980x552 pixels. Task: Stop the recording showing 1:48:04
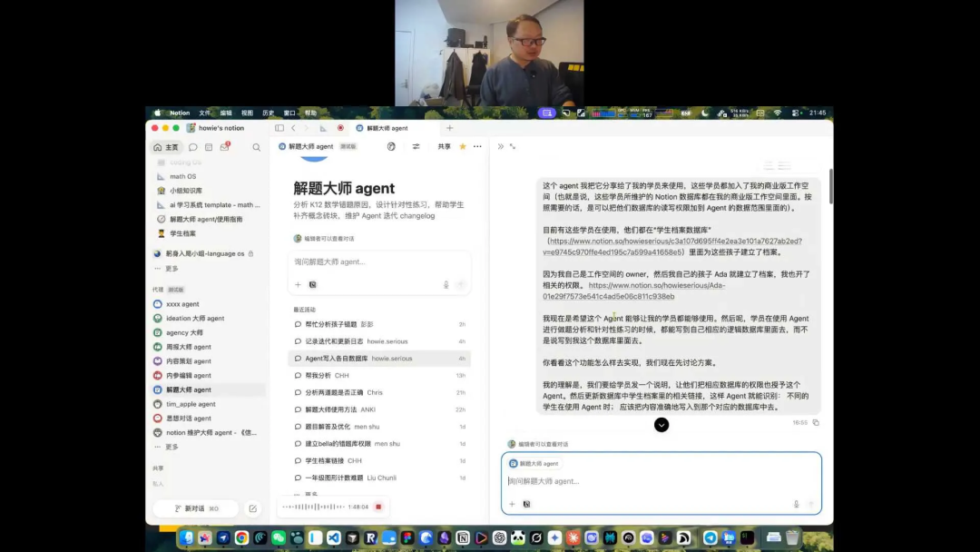point(378,507)
